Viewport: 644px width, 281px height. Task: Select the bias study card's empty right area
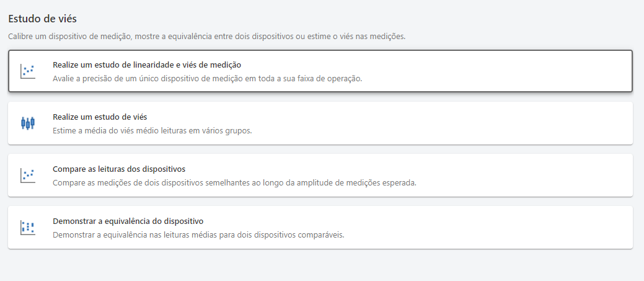tap(496, 123)
